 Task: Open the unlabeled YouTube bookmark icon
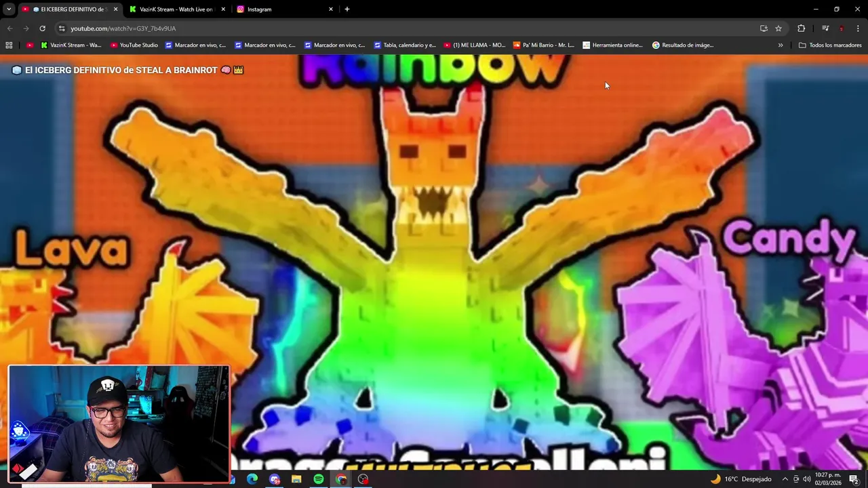(29, 45)
